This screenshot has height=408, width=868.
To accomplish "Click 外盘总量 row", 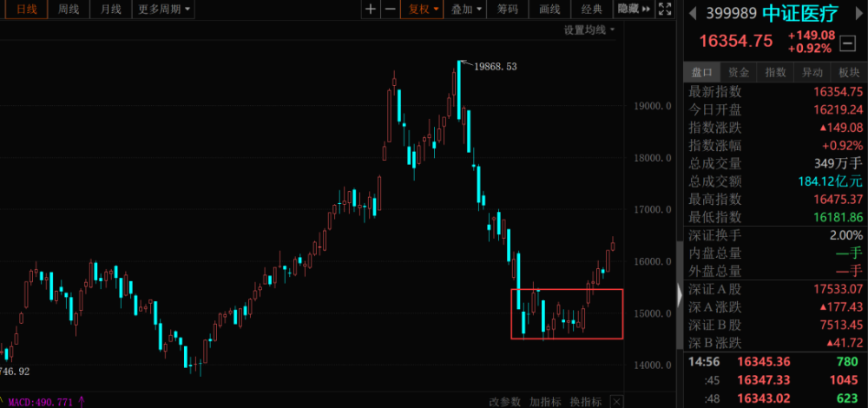I will point(775,271).
